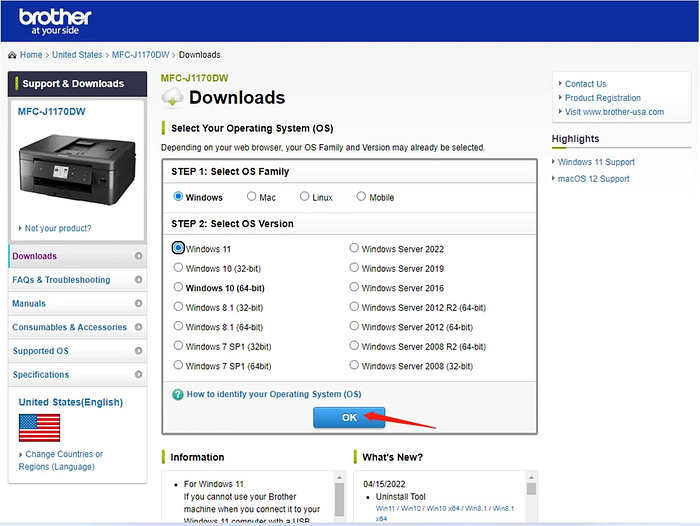700x526 pixels.
Task: Choose Windows Server 2008 (32-bit) radio
Action: (x=354, y=365)
